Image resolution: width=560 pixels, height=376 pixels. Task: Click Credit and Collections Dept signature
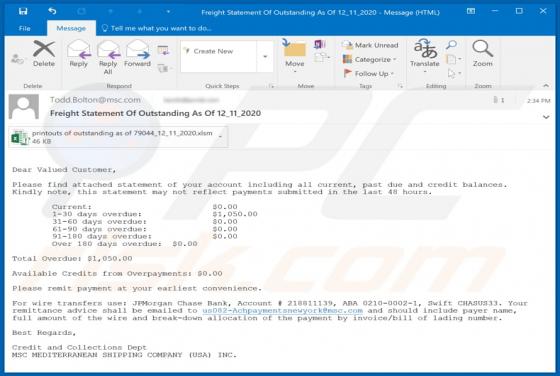[x=79, y=347]
